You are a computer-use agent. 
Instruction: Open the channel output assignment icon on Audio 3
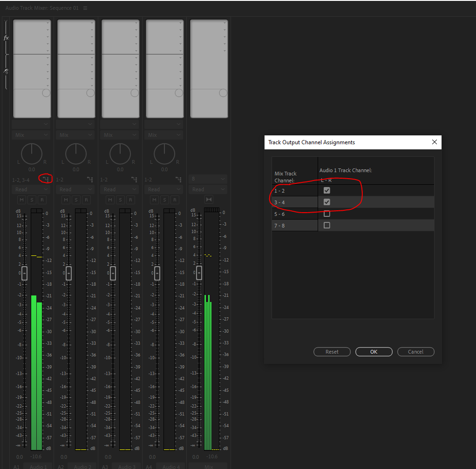[134, 179]
